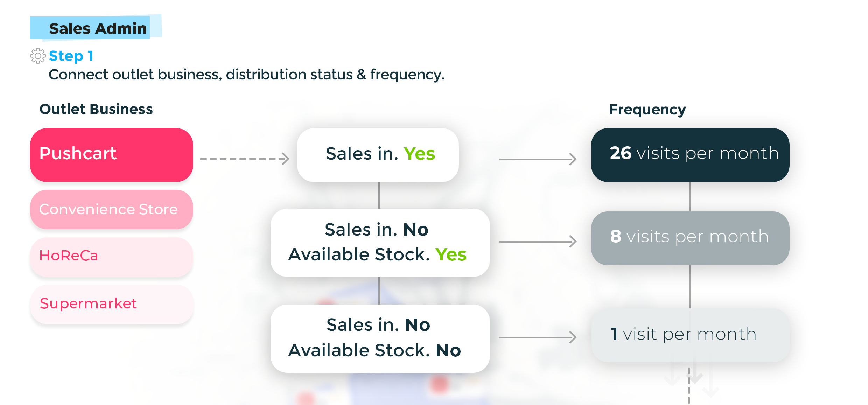Choose the Convenience Store outlet option
The width and height of the screenshot is (868, 405).
[x=112, y=209]
